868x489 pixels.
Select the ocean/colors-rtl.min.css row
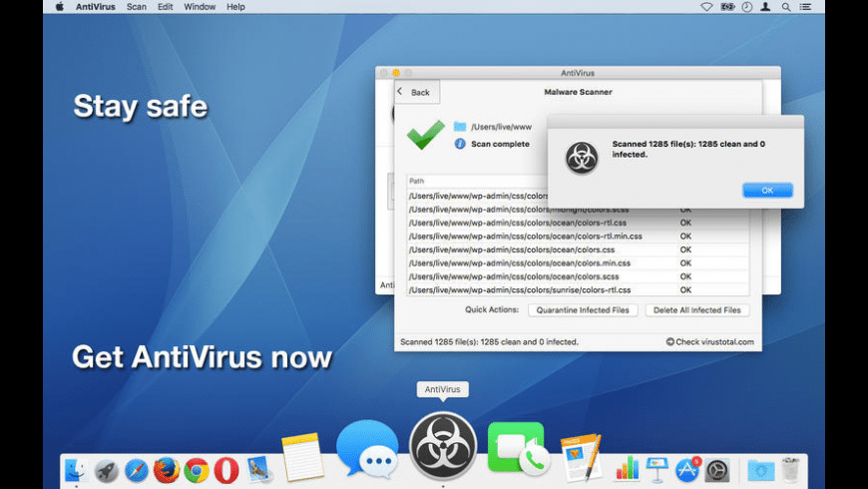point(578,236)
